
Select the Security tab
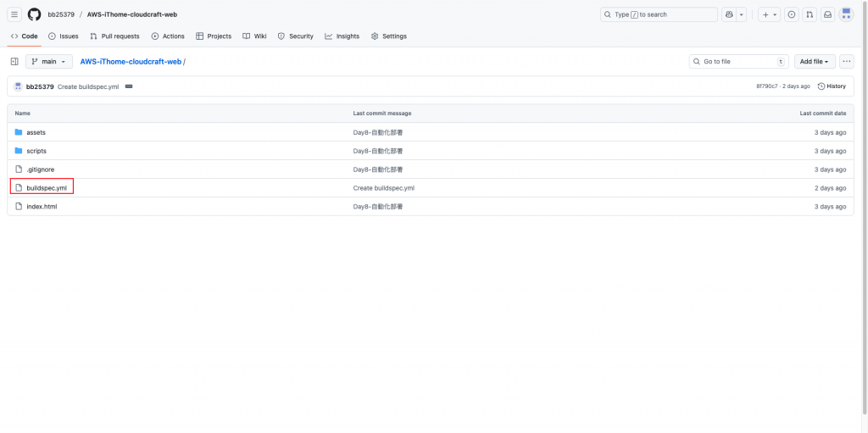(x=295, y=36)
